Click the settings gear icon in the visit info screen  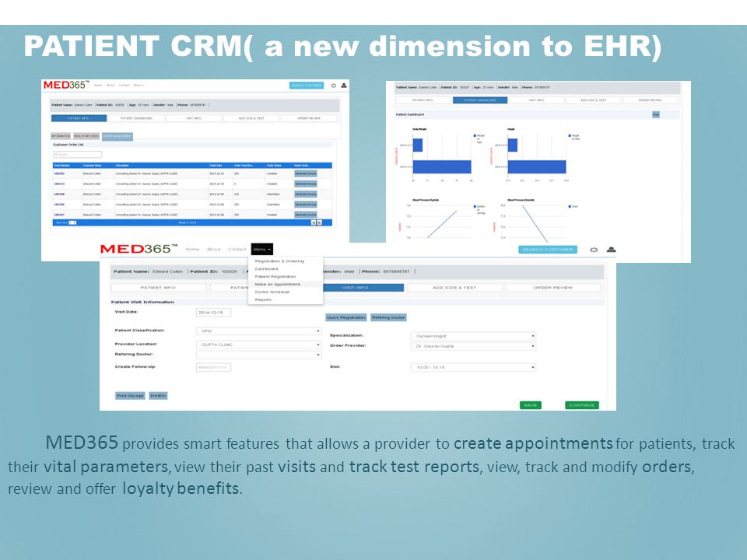pos(594,250)
